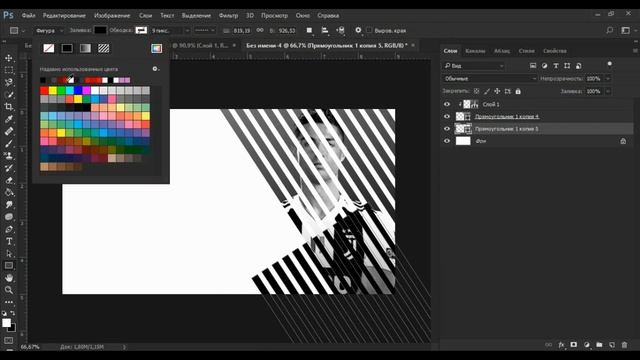Open the color picker in fill popup

[156, 48]
